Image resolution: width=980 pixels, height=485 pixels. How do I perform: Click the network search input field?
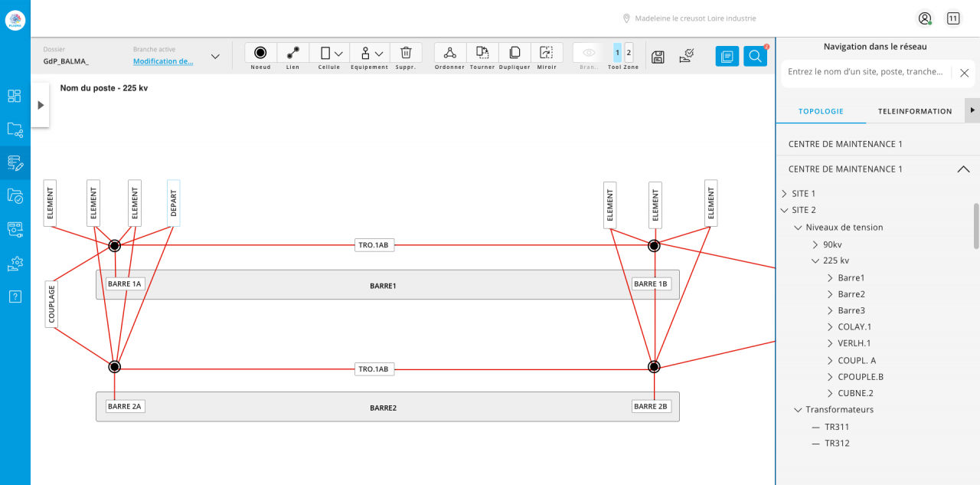(x=865, y=72)
